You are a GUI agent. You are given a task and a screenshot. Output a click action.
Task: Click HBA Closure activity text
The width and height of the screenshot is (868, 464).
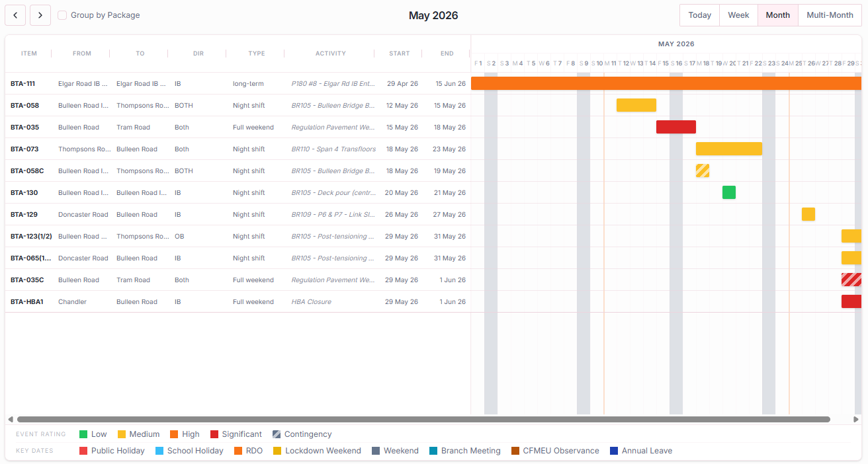pos(312,302)
